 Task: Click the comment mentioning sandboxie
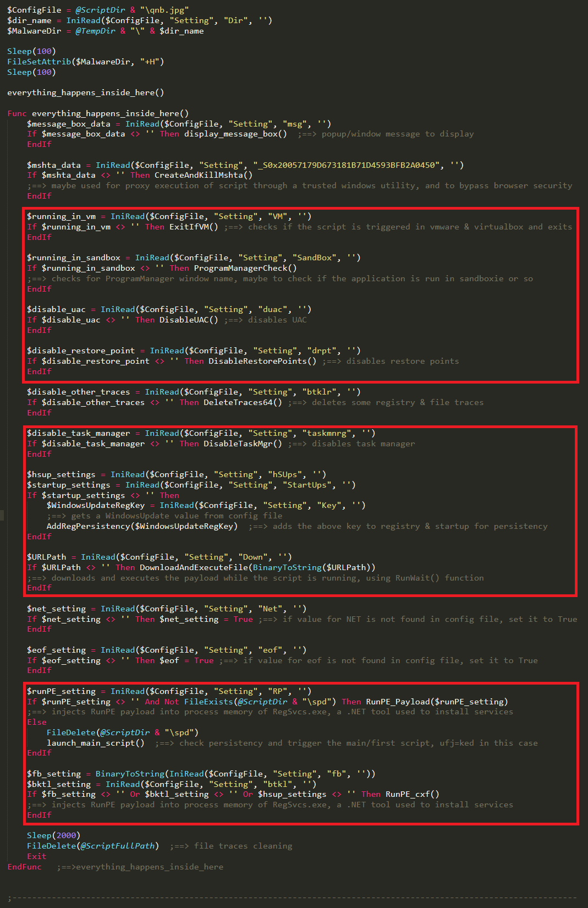click(x=280, y=278)
